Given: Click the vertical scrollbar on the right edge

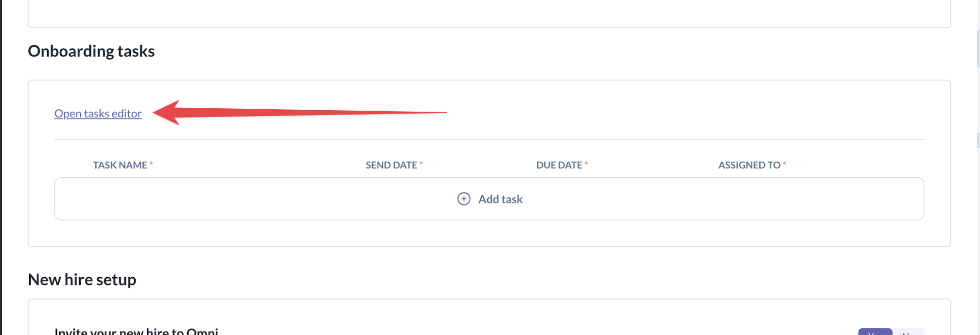Looking at the screenshot, I should click(x=978, y=49).
